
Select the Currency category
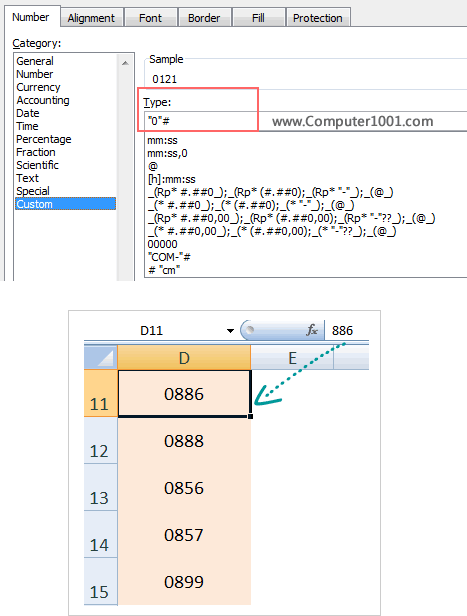point(38,87)
